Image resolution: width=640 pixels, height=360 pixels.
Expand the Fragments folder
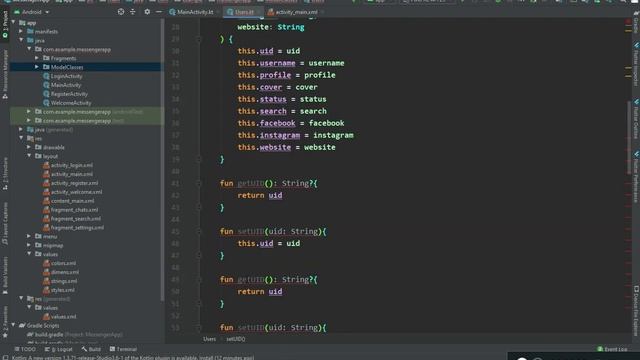[37, 58]
